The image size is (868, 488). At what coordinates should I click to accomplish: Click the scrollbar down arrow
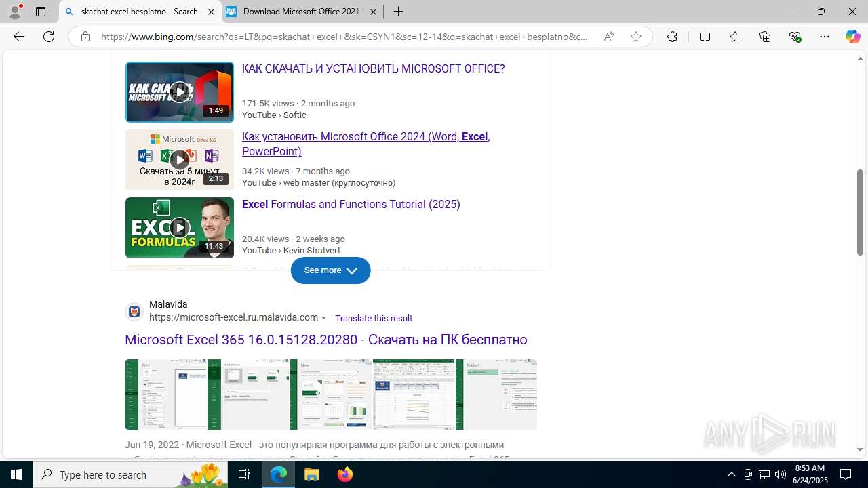[860, 449]
